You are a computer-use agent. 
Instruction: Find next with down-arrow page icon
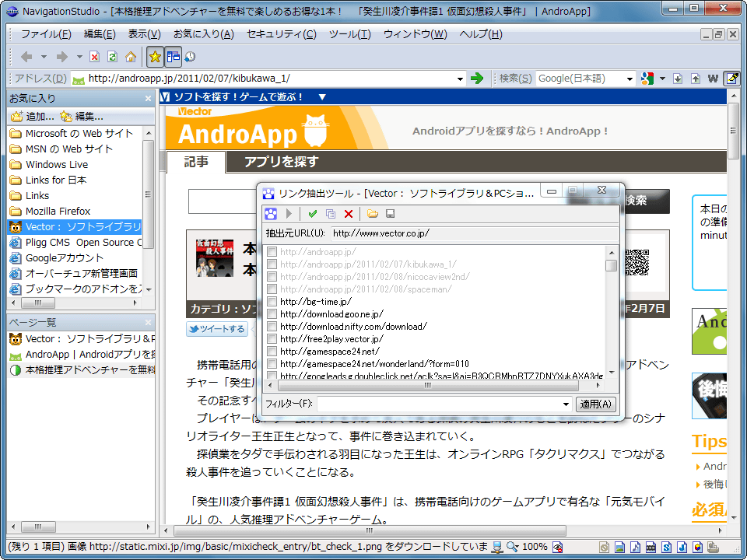tap(678, 78)
